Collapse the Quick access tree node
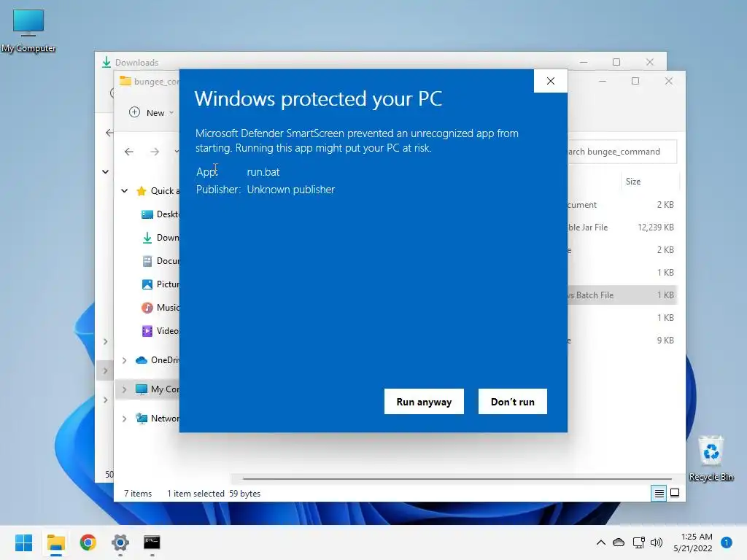This screenshot has height=560, width=747. click(x=124, y=190)
